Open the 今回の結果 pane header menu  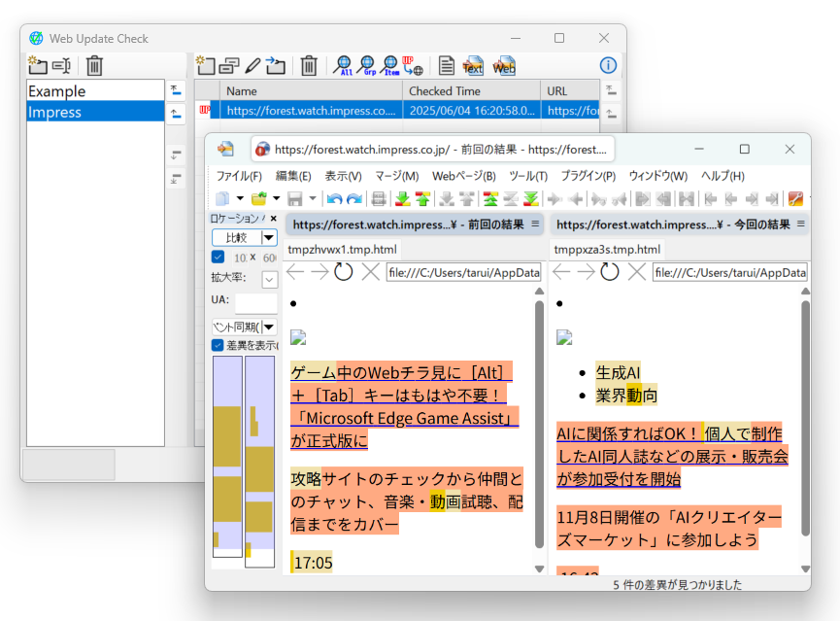click(x=801, y=224)
